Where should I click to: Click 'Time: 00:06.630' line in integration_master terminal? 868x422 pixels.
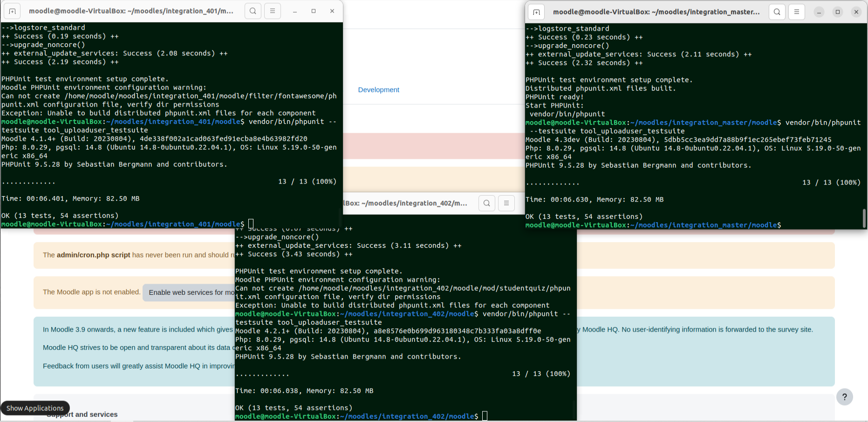595,199
